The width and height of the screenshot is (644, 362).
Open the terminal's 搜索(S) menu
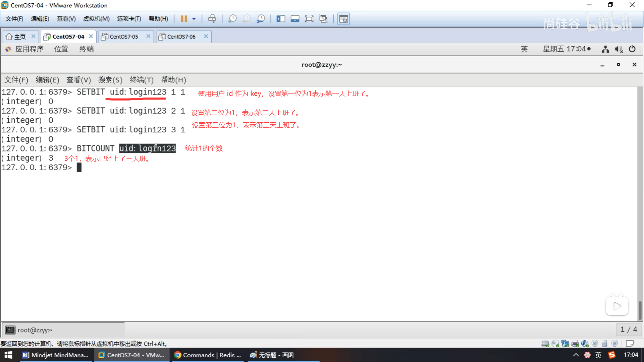pyautogui.click(x=110, y=80)
